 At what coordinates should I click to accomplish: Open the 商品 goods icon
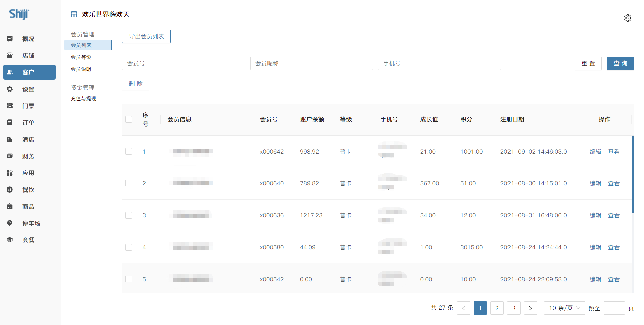(x=10, y=206)
